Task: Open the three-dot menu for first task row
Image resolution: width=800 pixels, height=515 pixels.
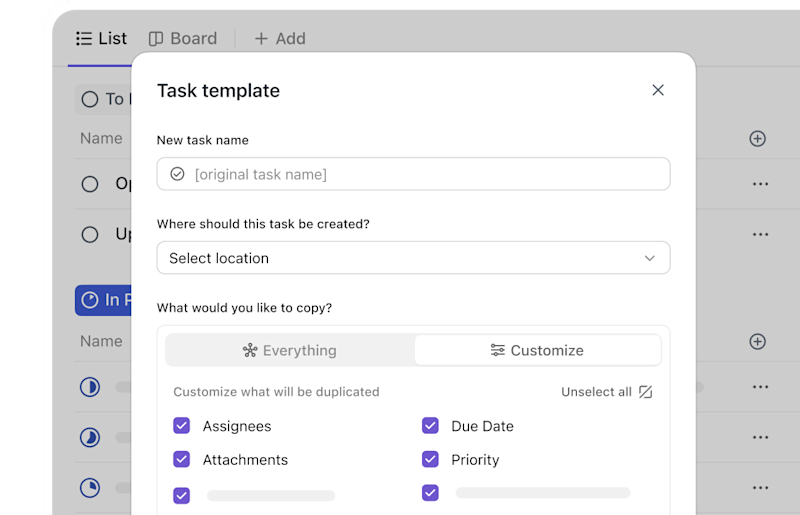Action: pyautogui.click(x=760, y=184)
